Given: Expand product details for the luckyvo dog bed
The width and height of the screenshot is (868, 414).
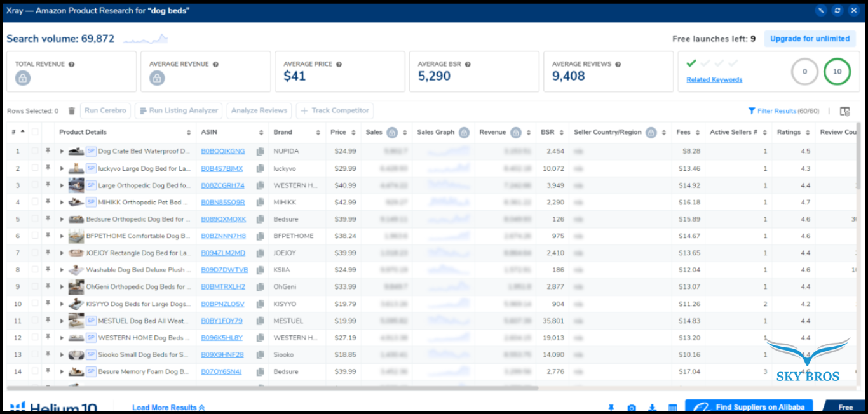Looking at the screenshot, I should tap(60, 168).
